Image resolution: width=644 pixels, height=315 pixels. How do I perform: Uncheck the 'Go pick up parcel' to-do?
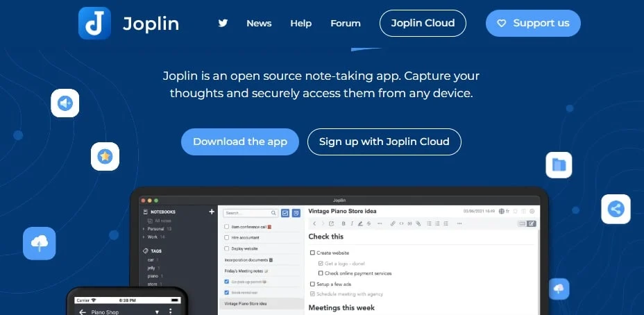tap(227, 282)
